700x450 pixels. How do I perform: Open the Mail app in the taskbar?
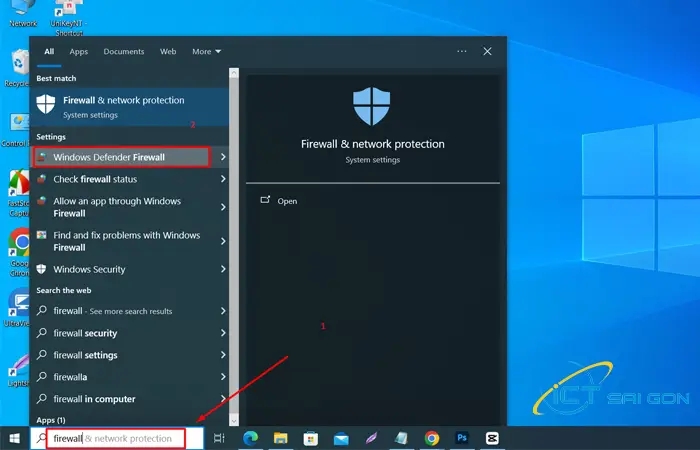[x=341, y=438]
